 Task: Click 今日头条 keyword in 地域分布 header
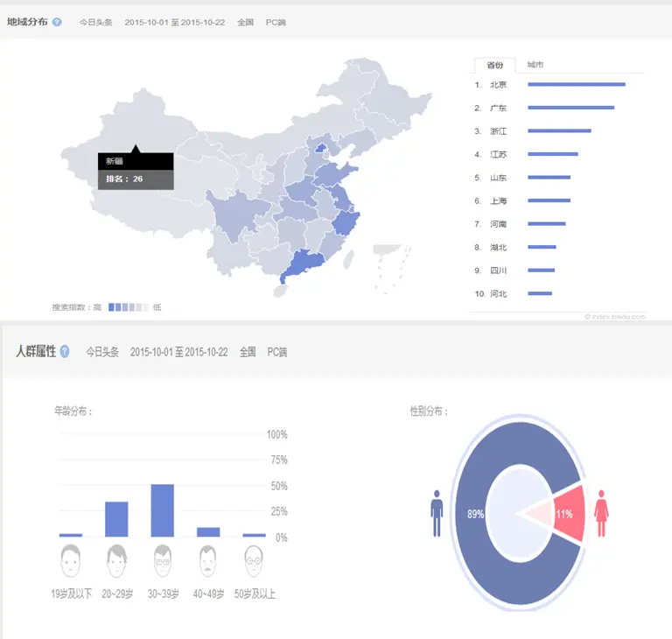point(95,22)
